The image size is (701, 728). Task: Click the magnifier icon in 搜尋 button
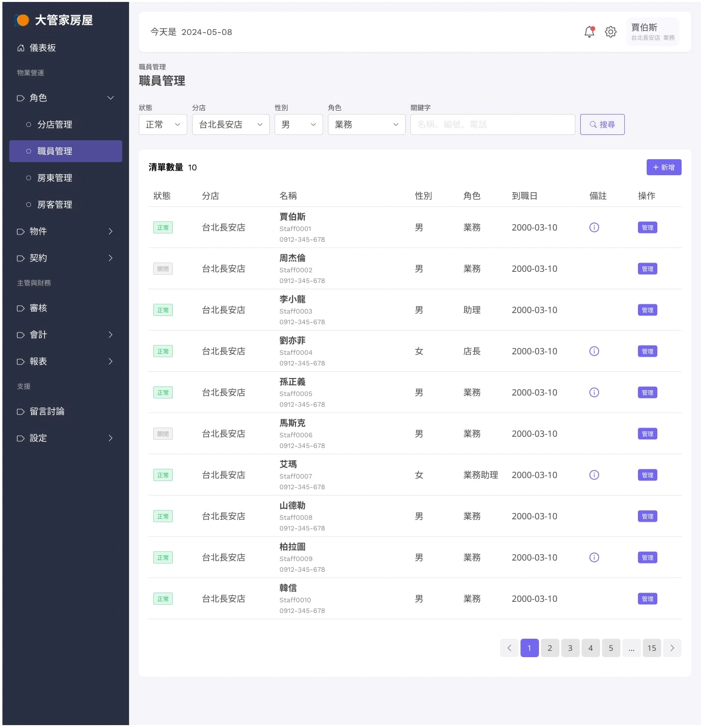(x=593, y=124)
